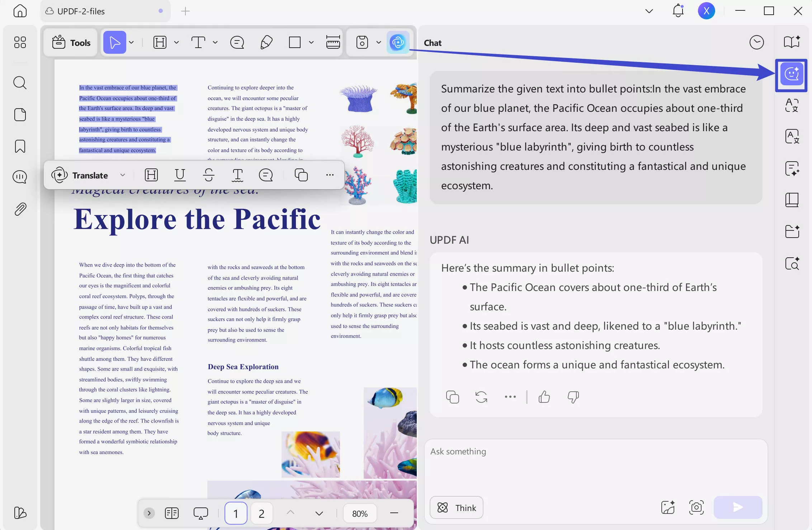812x530 pixels.
Task: Open the bookmarks panel in left sidebar
Action: coord(20,146)
